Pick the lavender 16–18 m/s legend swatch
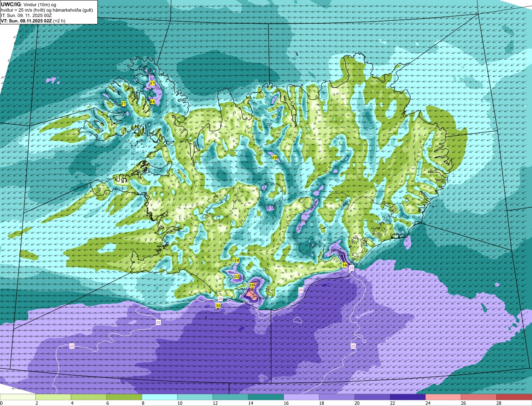This screenshot has height=406, width=532. (x=301, y=397)
